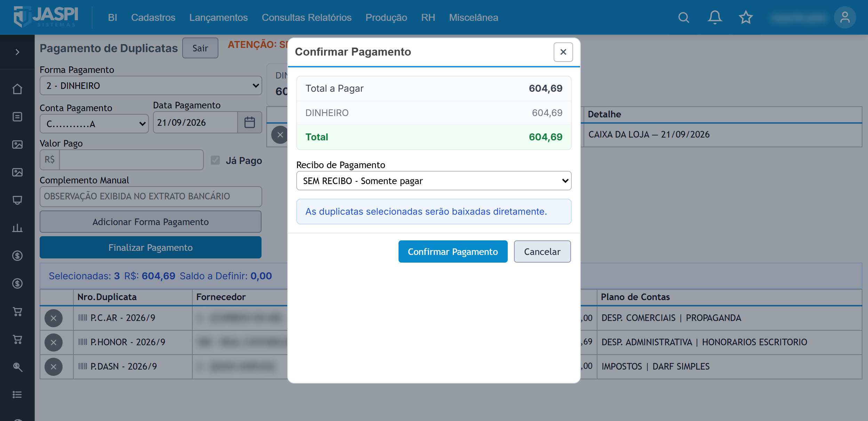Click the IMPOSTOS | DARF SIMPLES cell
868x421 pixels.
pyautogui.click(x=729, y=366)
